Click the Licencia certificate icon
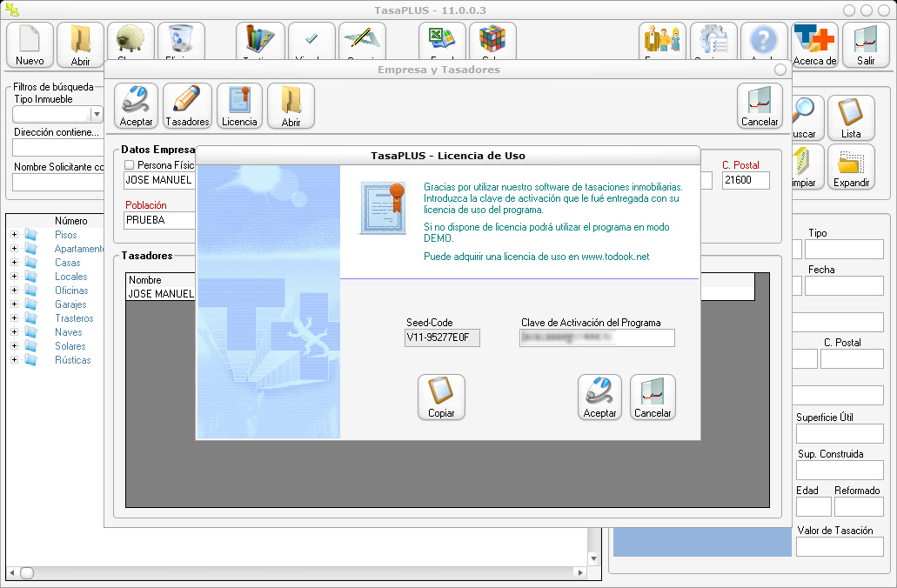 click(239, 105)
